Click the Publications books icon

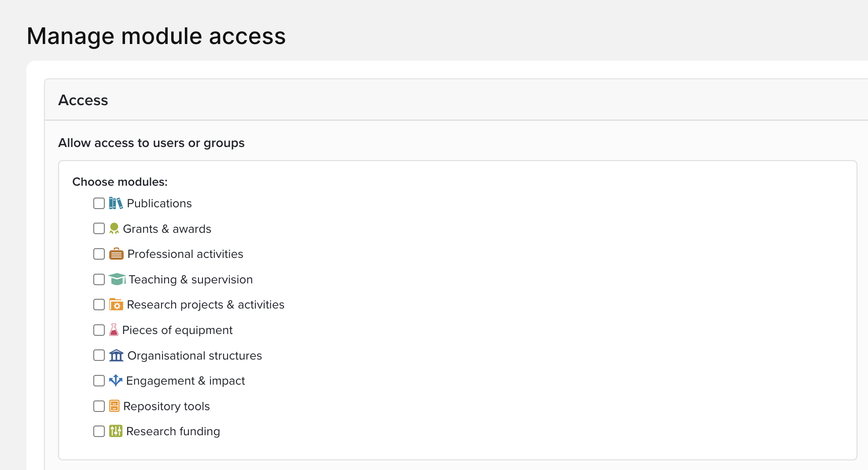(x=115, y=203)
